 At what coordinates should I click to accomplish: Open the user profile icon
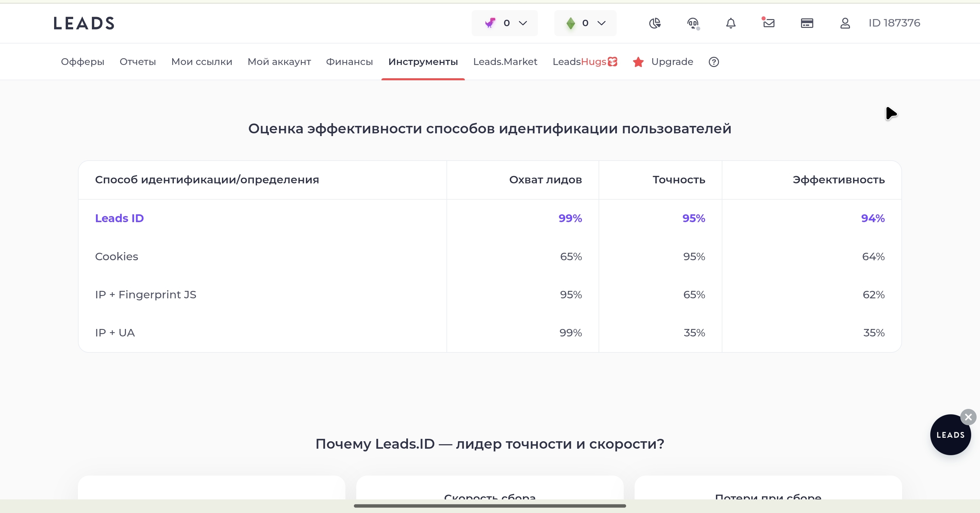tap(845, 23)
